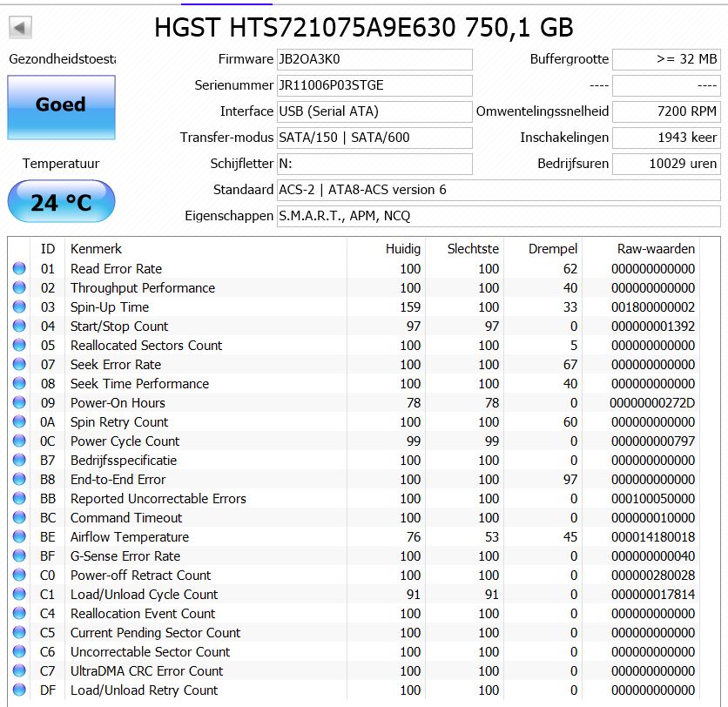Click the Raw-waarden column header
Viewport: 728px width, 707px height.
pyautogui.click(x=656, y=249)
